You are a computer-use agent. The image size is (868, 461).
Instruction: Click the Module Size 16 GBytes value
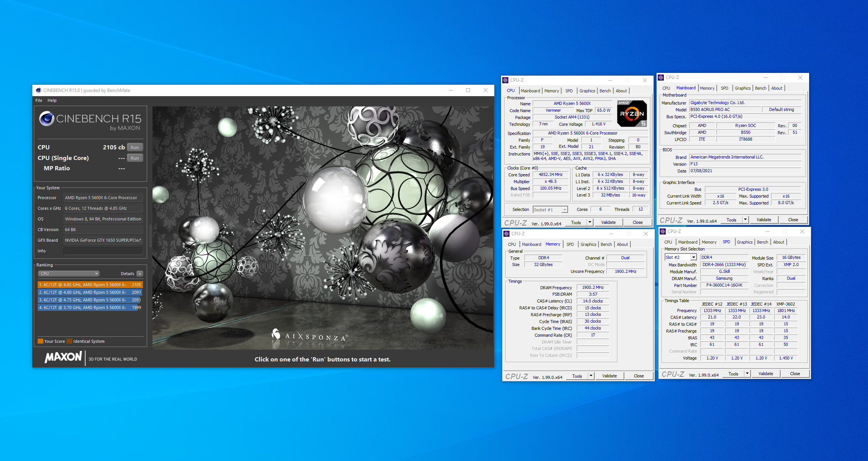[791, 257]
